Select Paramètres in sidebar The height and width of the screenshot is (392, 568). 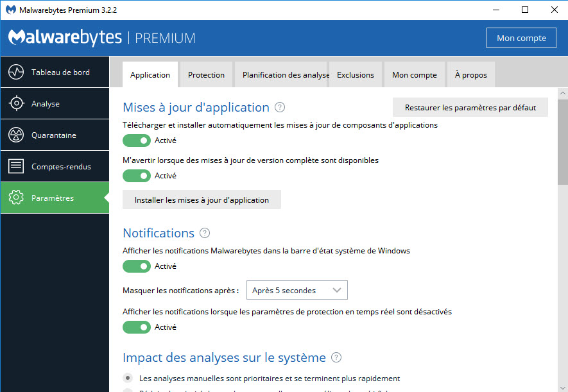pos(55,198)
